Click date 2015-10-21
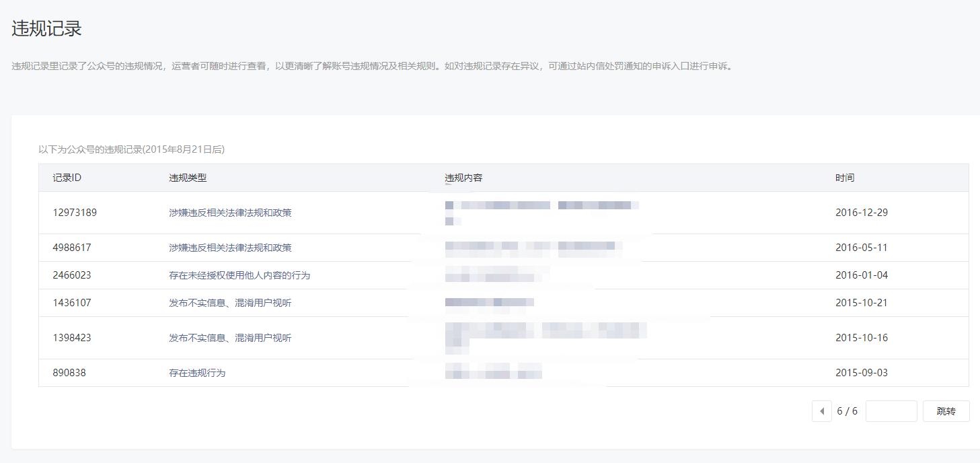Viewport: 980px width, 463px height. pos(862,303)
